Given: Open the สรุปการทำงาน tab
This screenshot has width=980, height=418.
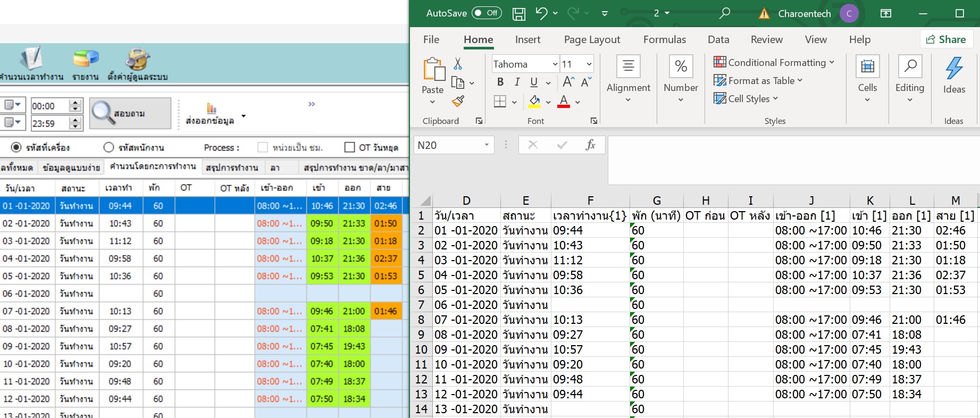Looking at the screenshot, I should [x=232, y=168].
